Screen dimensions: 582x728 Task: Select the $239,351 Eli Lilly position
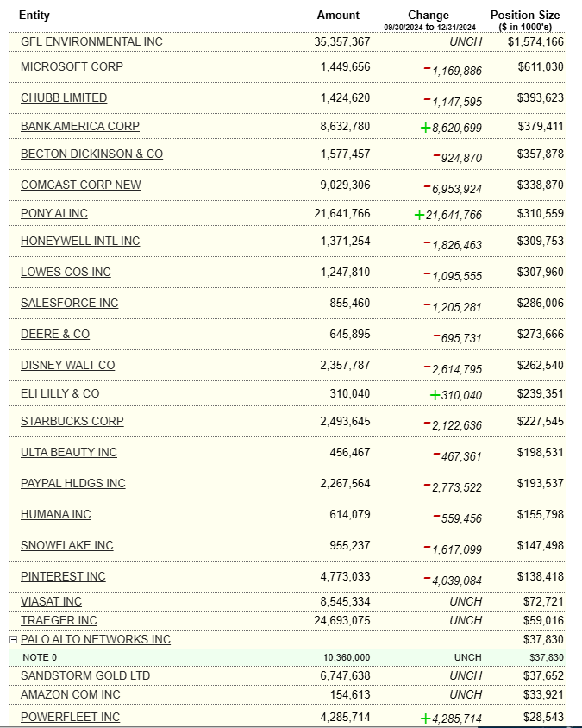[x=541, y=393]
